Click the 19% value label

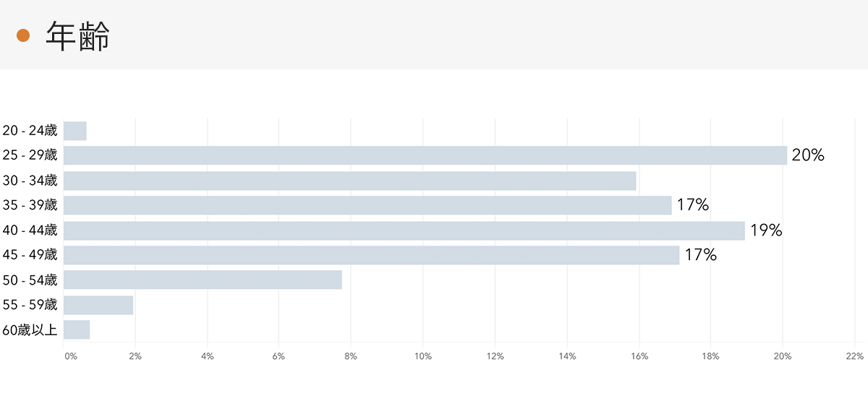click(766, 230)
